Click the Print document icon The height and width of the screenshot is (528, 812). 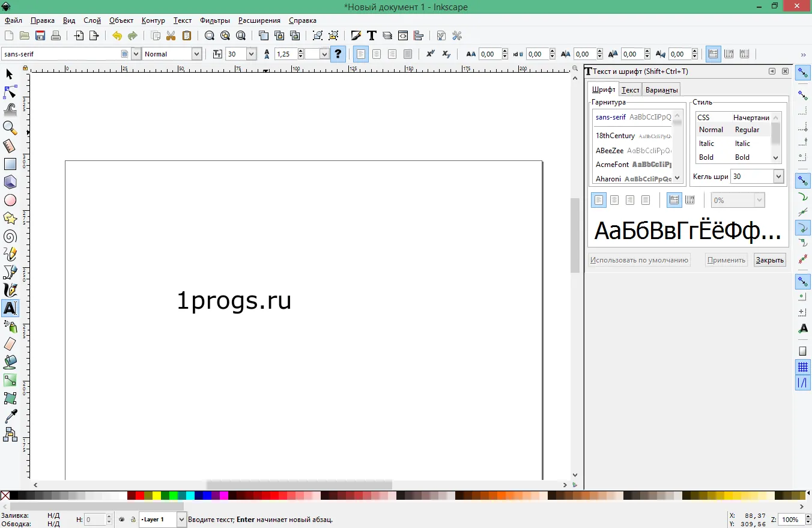coord(56,35)
